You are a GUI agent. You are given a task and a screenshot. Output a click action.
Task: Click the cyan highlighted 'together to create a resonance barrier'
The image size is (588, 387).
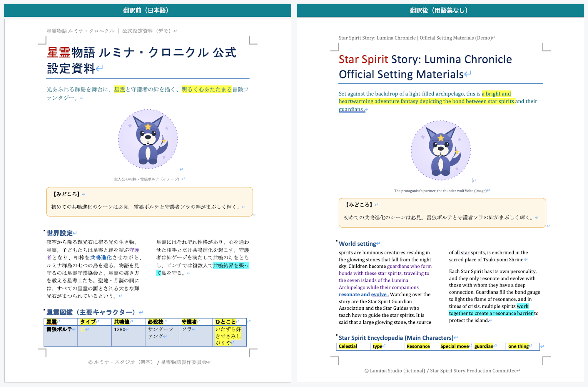pyautogui.click(x=491, y=313)
